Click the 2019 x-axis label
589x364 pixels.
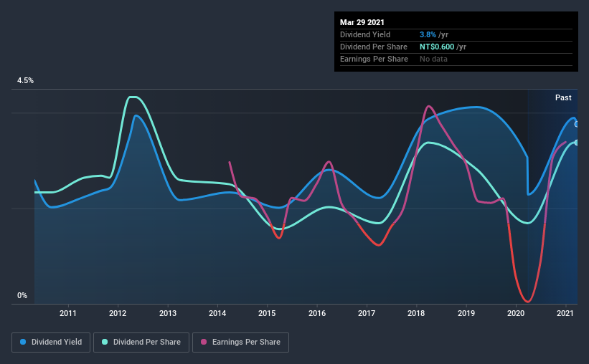[466, 313]
